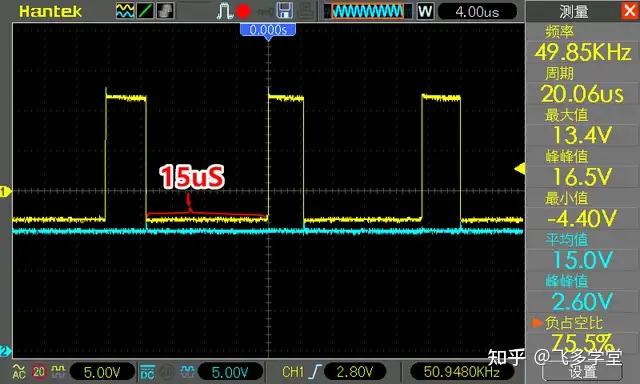640x384 pixels.
Task: Select the green diagonal line math icon
Action: click(145, 11)
